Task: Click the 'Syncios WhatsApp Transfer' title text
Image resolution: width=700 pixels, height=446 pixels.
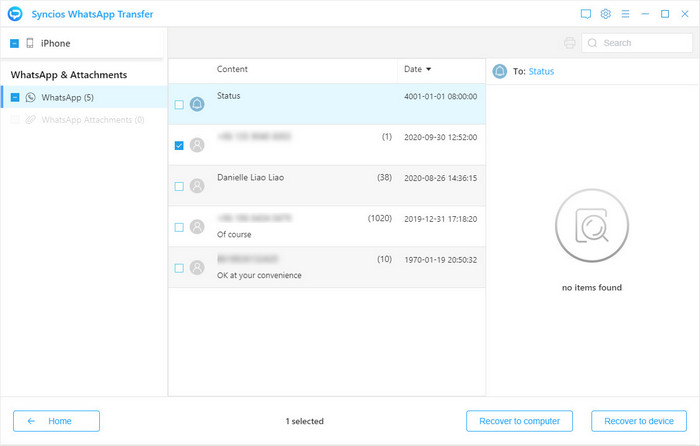Action: (x=92, y=14)
